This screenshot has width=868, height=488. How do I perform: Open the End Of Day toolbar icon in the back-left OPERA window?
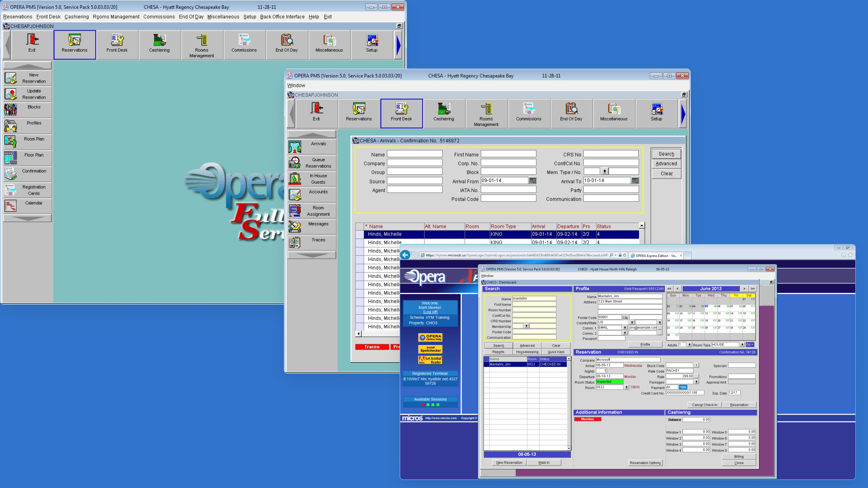[x=287, y=45]
